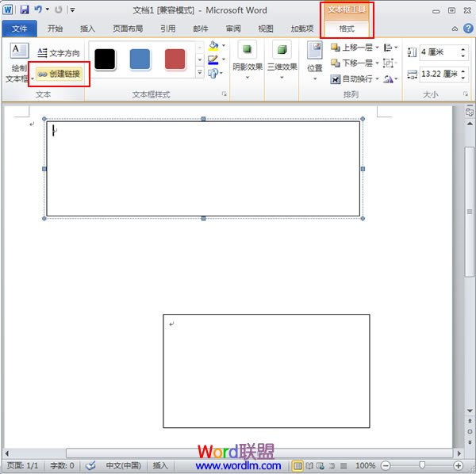Click the height field showing 4 厘米

(440, 52)
